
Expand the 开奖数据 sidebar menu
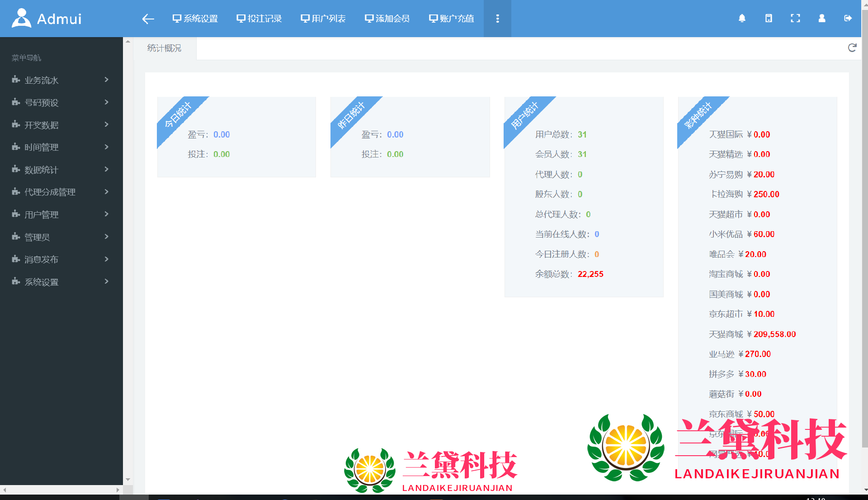pyautogui.click(x=61, y=125)
